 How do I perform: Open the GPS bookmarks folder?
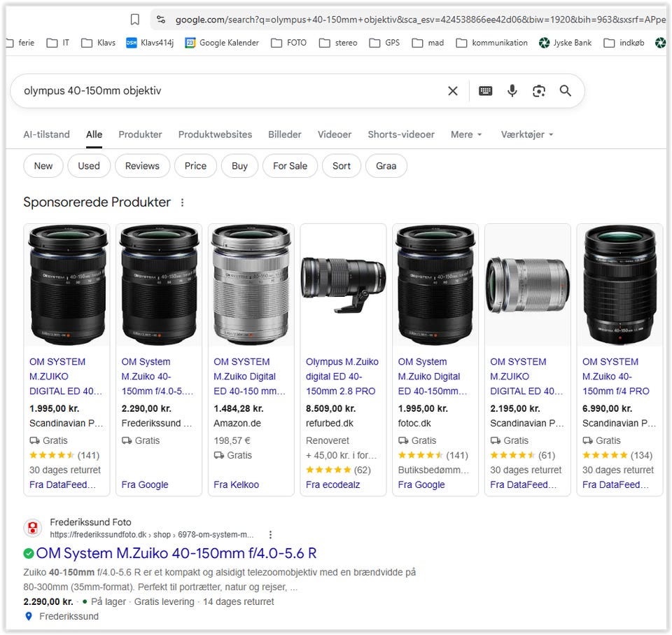coord(385,43)
